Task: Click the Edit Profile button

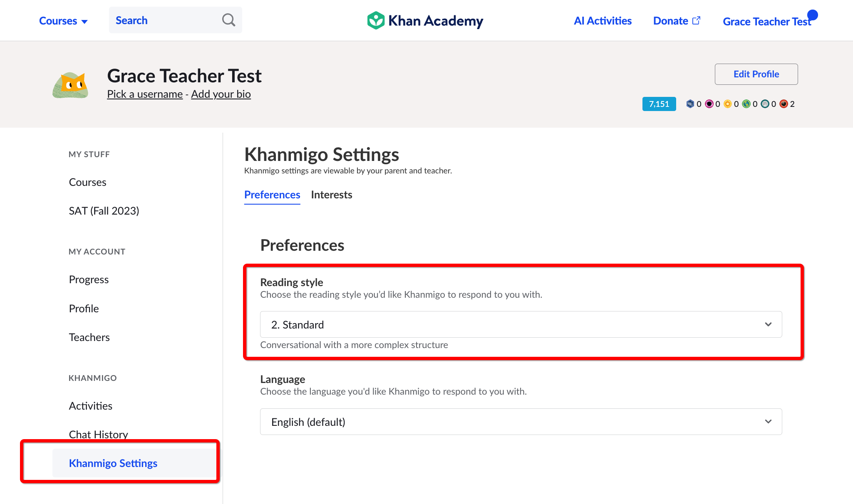Action: tap(756, 74)
